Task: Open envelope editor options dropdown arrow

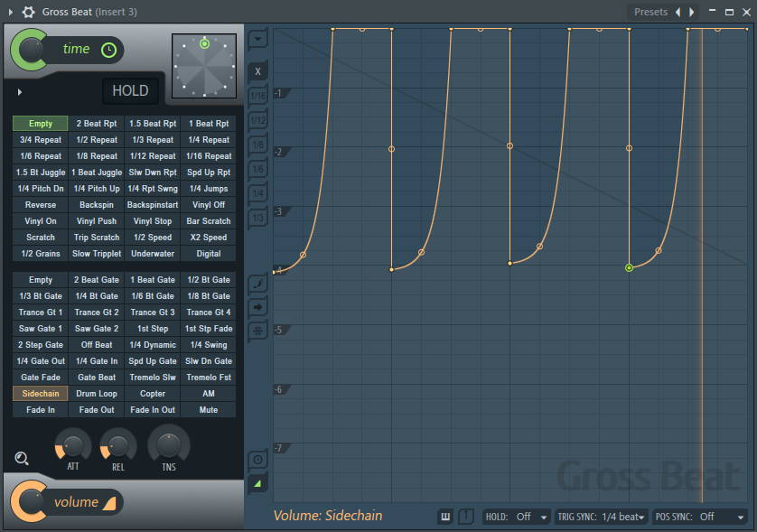Action: (257, 39)
